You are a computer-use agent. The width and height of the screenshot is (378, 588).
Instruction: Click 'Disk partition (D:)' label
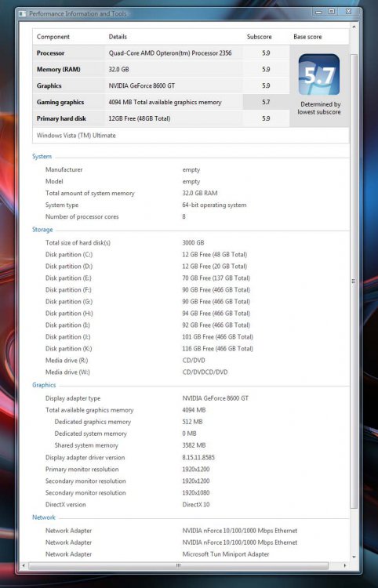[x=69, y=267]
